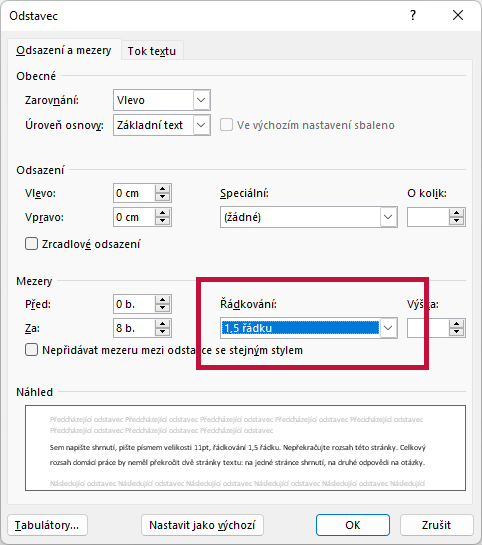Decrease the Výška value arrow

(456, 332)
